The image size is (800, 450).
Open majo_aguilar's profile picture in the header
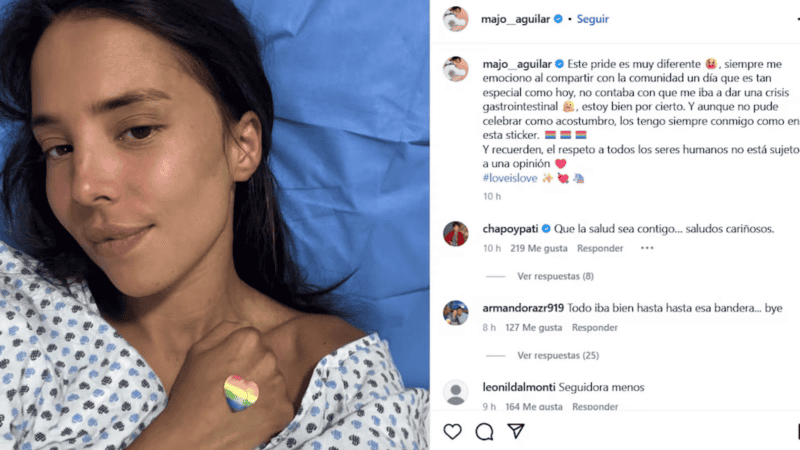click(x=455, y=19)
